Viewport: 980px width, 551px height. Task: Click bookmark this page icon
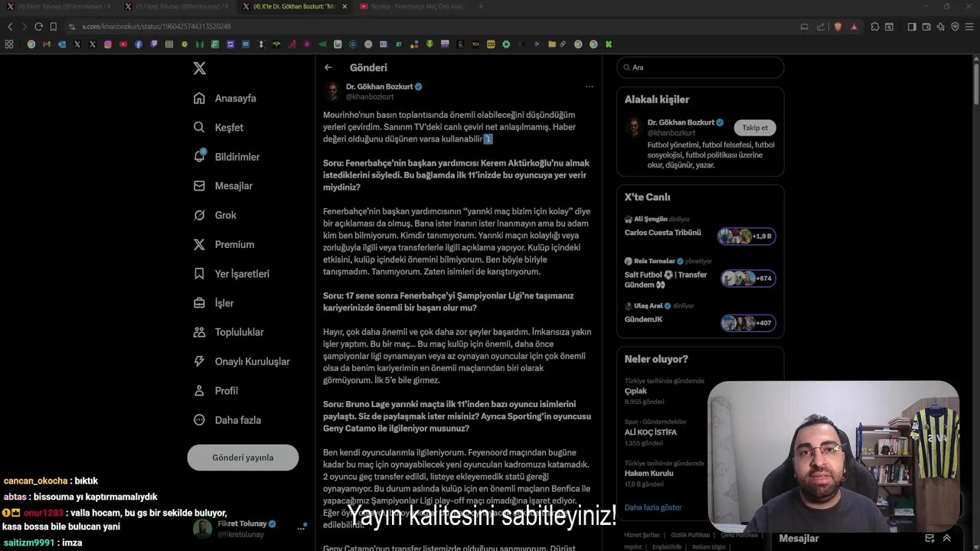(x=54, y=26)
